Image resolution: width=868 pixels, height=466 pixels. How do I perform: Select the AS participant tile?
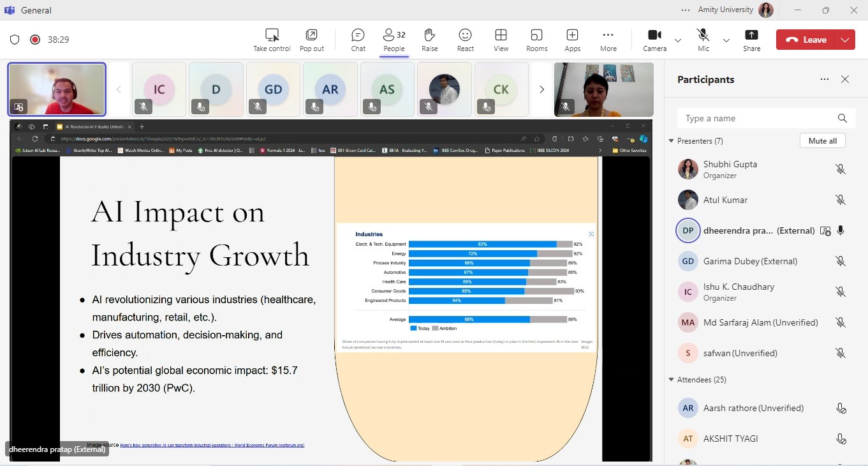tap(387, 89)
